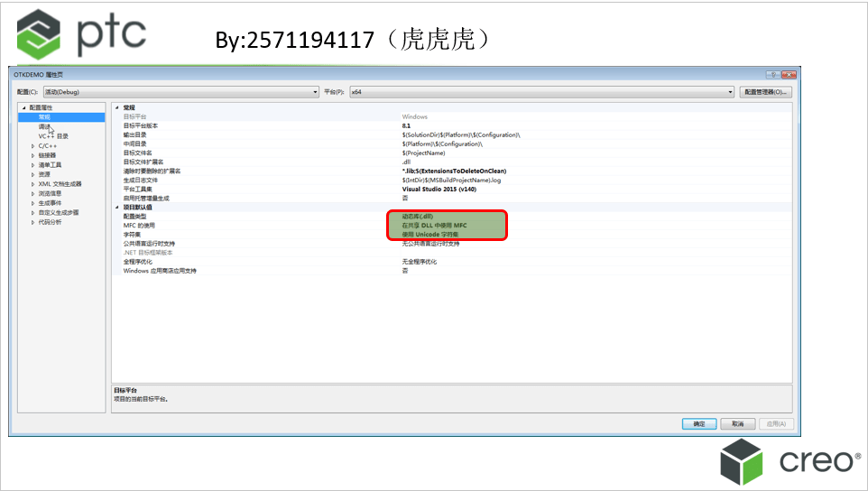Screen dimensions: 868x491
Task: Click the 平台工具集 property name
Action: point(138,190)
